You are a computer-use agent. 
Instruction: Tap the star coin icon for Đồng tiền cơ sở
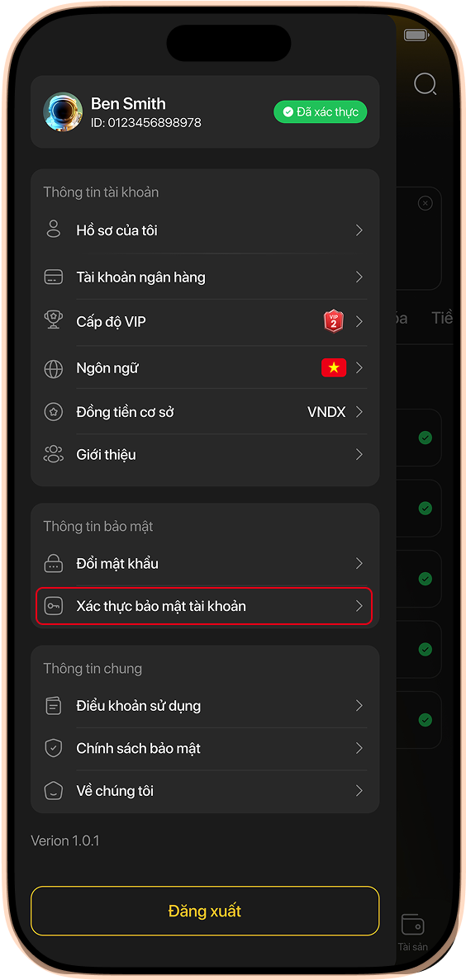click(x=54, y=413)
